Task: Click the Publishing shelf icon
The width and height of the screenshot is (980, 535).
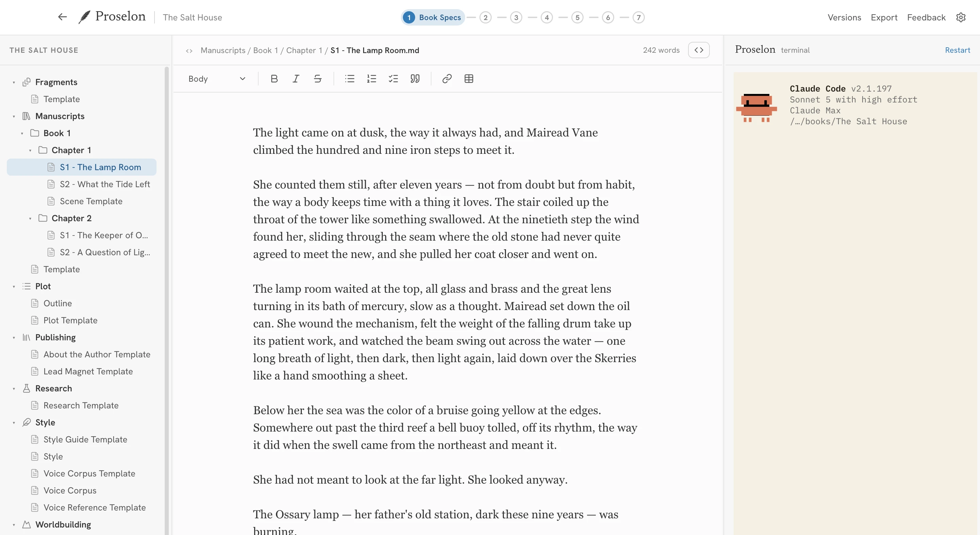Action: (x=26, y=337)
